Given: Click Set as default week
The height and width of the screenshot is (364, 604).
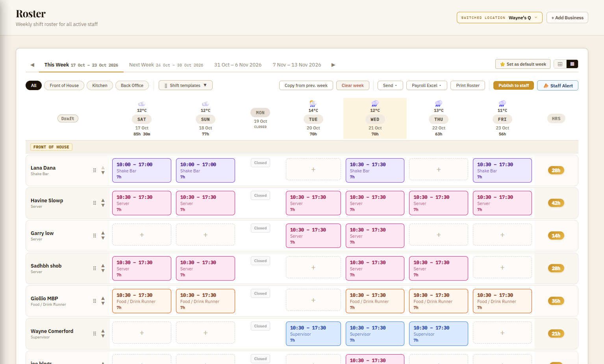Looking at the screenshot, I should [523, 64].
